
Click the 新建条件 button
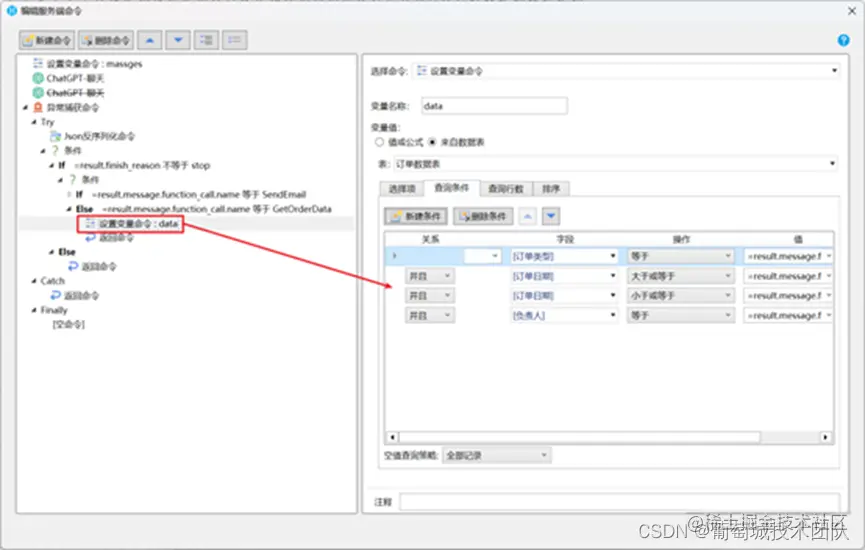click(416, 216)
